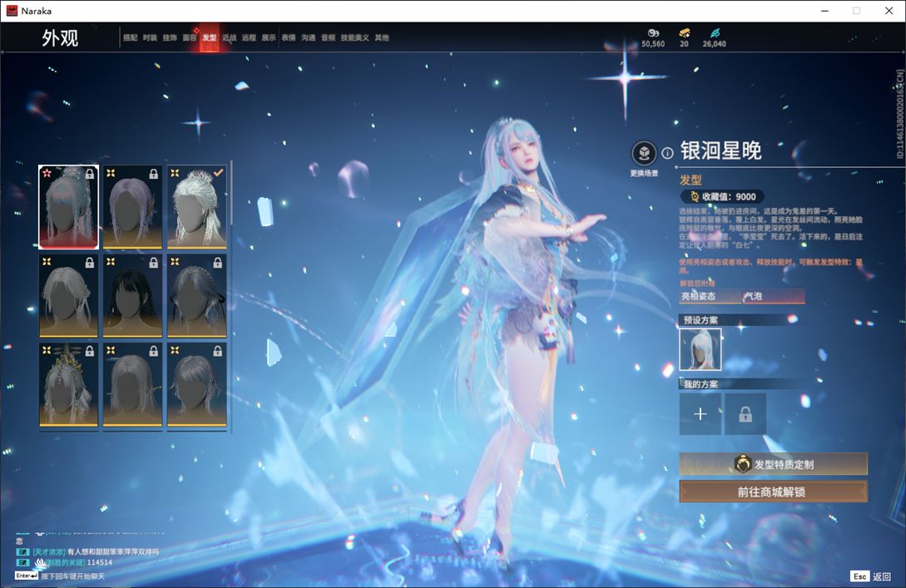Click the blue feather currency icon
Screen dimensions: 906x588
pos(714,32)
